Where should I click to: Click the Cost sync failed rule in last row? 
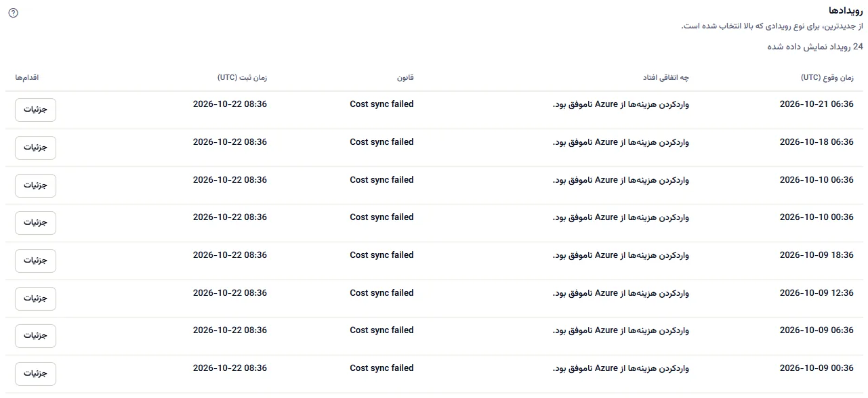[x=381, y=368]
